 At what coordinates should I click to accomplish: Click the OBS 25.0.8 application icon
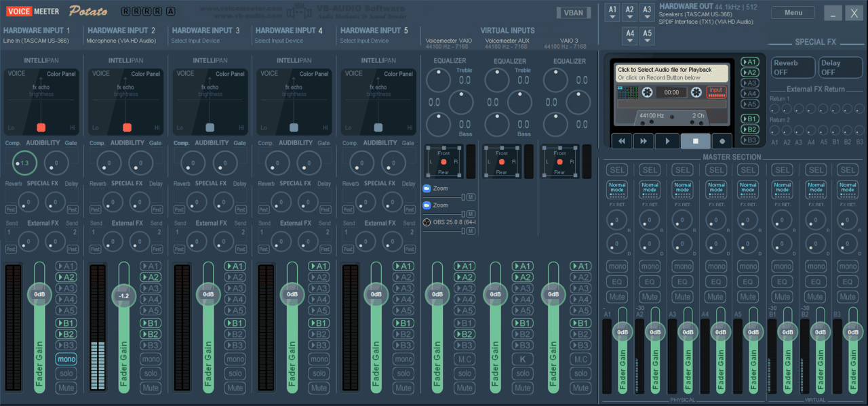coord(427,222)
